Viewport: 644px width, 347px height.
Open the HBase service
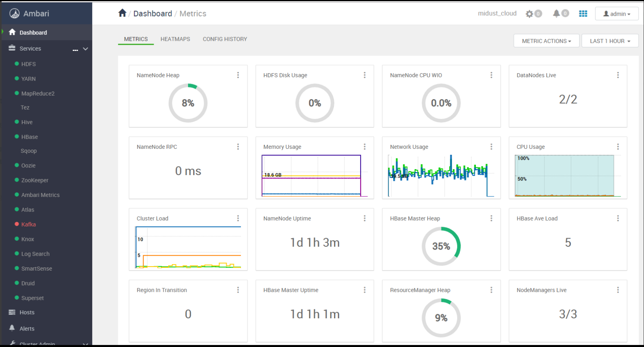[x=30, y=137]
